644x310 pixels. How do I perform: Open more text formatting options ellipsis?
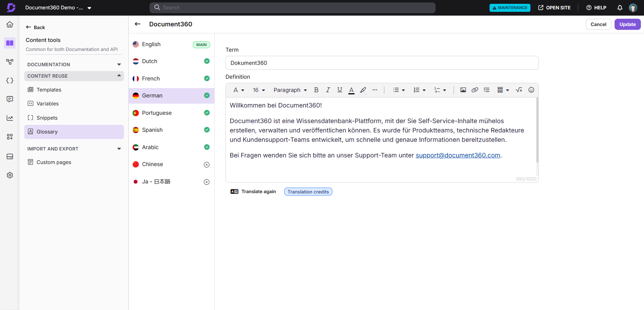(x=375, y=90)
